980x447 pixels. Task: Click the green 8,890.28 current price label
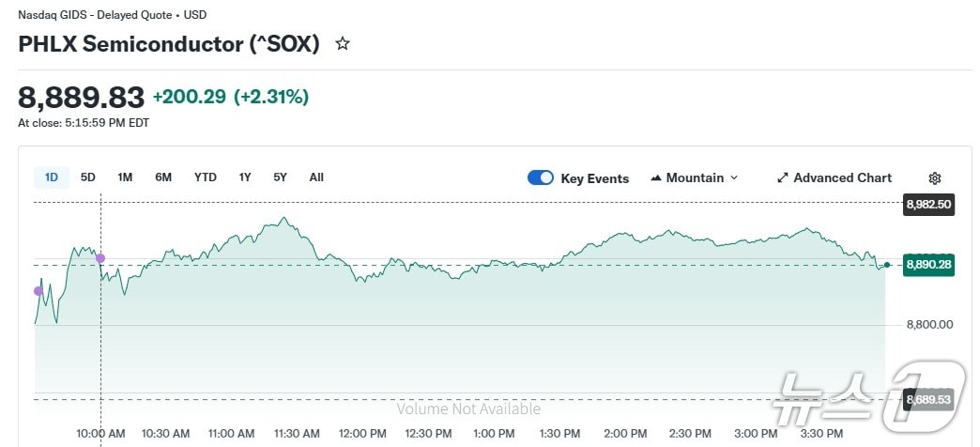point(927,265)
